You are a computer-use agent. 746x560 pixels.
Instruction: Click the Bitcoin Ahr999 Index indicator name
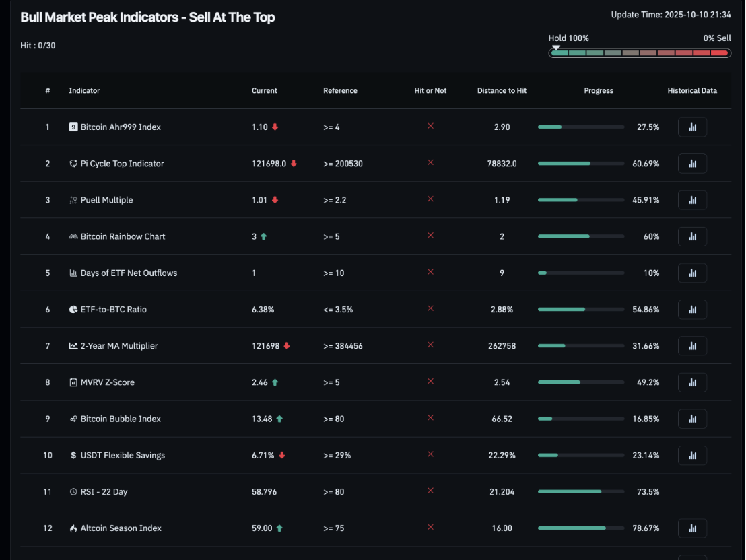120,127
